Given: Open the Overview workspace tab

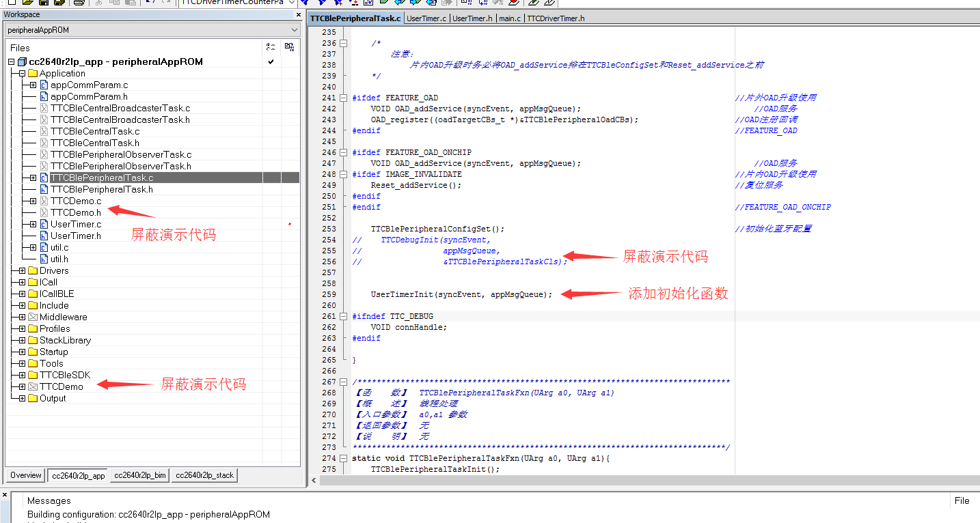Looking at the screenshot, I should [26, 475].
